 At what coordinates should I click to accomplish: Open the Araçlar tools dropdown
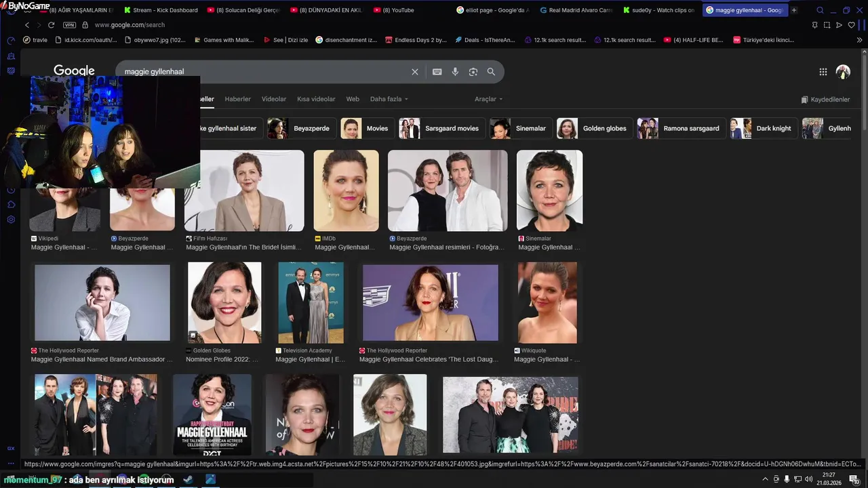click(488, 99)
